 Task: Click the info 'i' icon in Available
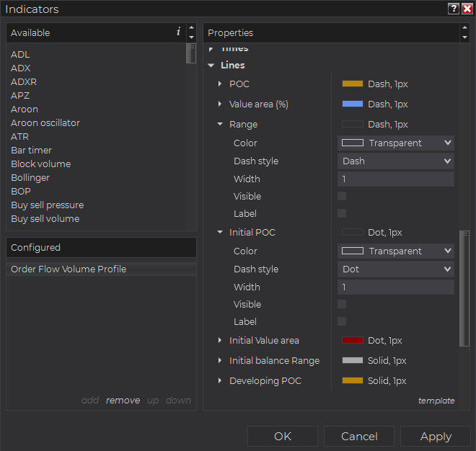click(x=178, y=32)
